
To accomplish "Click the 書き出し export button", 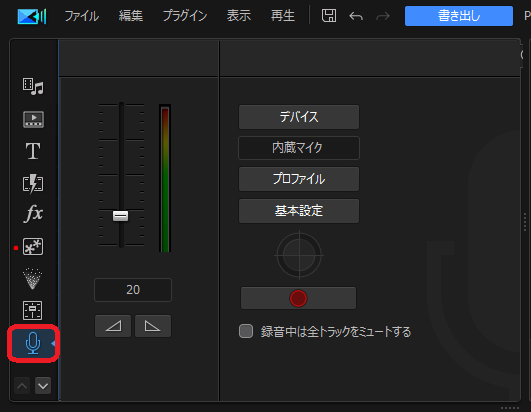I will (459, 16).
